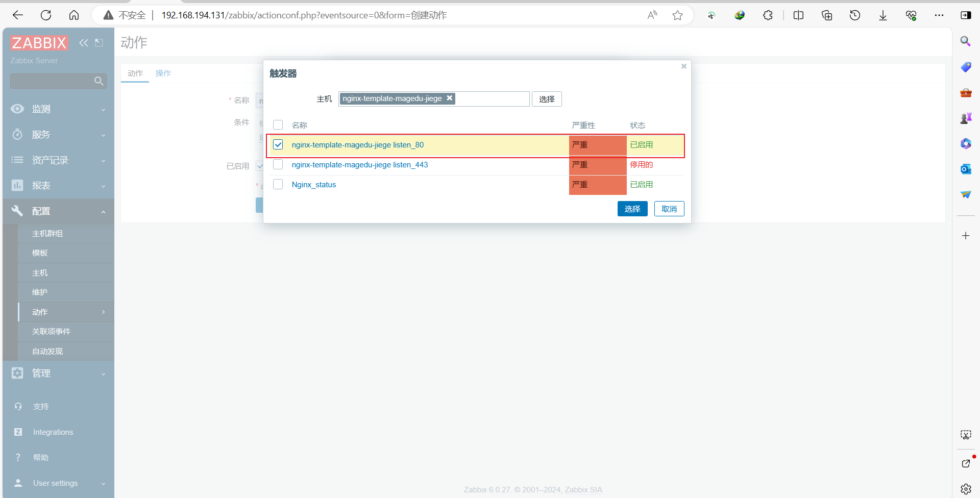Open 模板 in configuration submenu
This screenshot has height=498, width=980.
coord(40,253)
